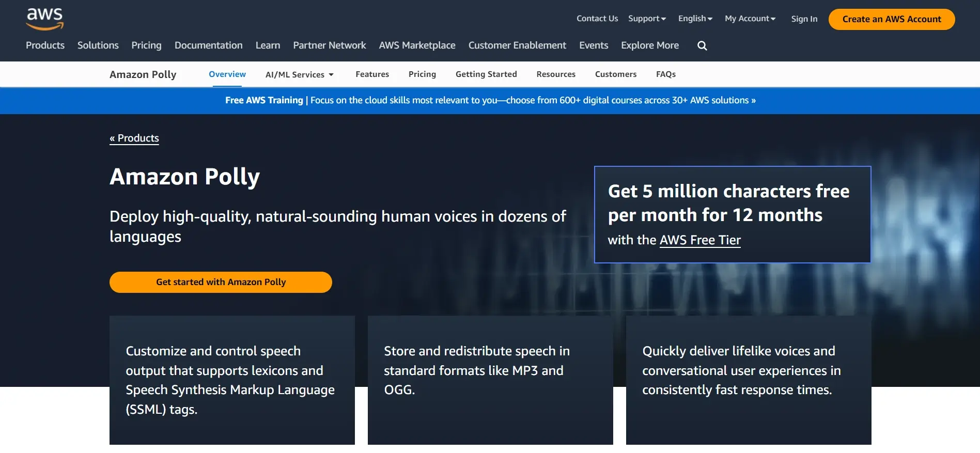
Task: Click Contact Us link
Action: tap(597, 19)
